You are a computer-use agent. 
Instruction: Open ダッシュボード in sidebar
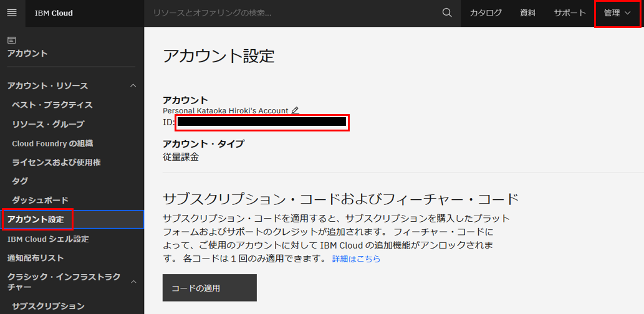pyautogui.click(x=40, y=201)
